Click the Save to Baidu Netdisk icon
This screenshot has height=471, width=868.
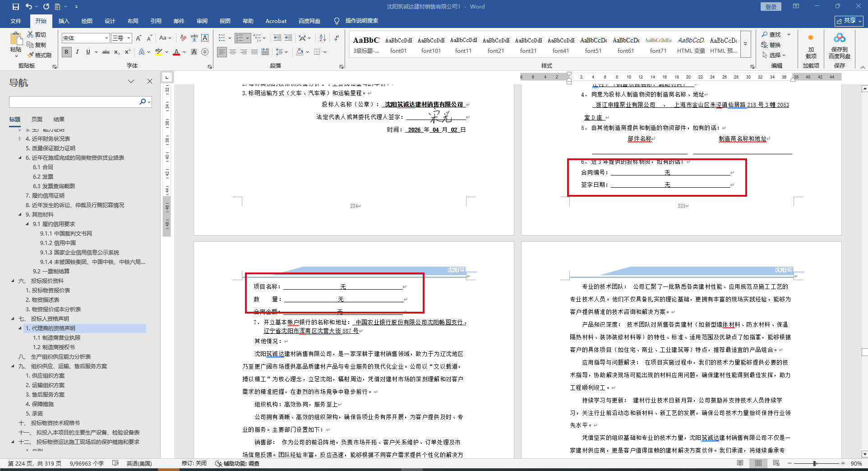coord(840,46)
